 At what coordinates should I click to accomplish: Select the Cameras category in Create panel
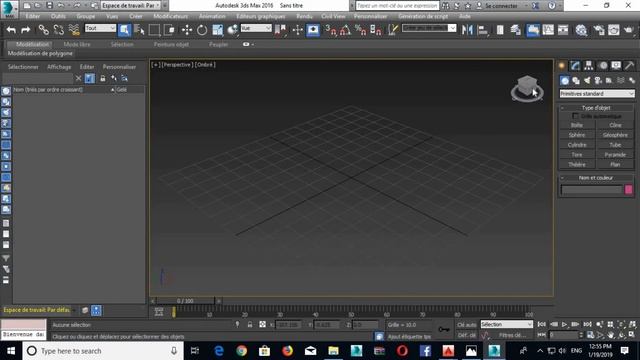tap(598, 80)
